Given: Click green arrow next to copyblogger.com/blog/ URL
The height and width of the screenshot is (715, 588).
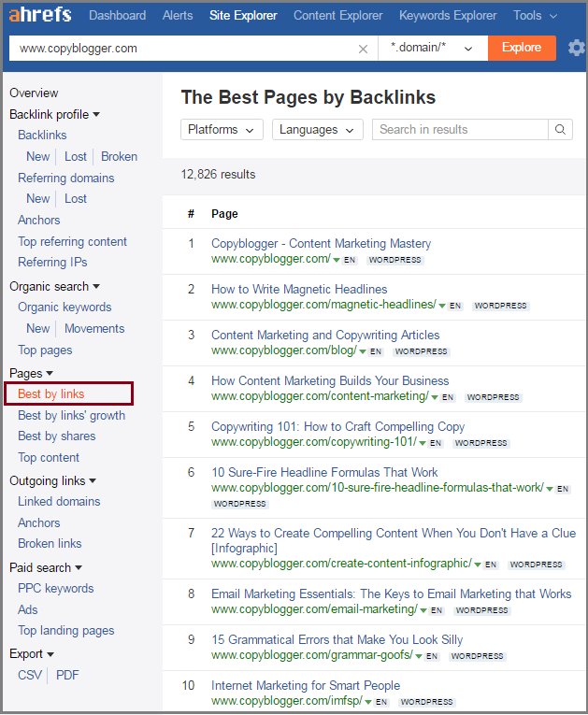Looking at the screenshot, I should point(362,351).
